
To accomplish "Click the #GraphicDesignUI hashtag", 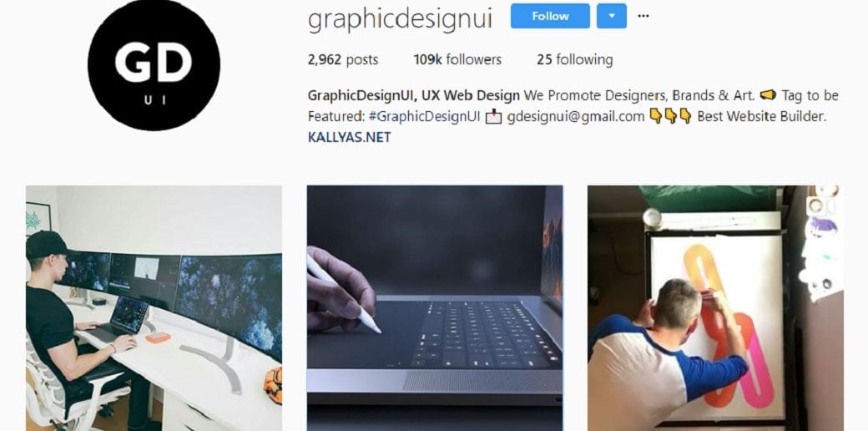I will (x=423, y=117).
